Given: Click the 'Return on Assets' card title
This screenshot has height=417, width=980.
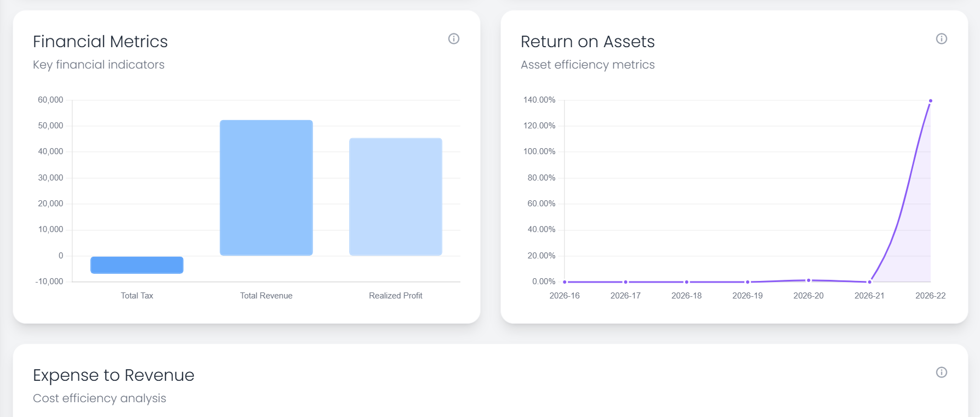Looking at the screenshot, I should 588,42.
